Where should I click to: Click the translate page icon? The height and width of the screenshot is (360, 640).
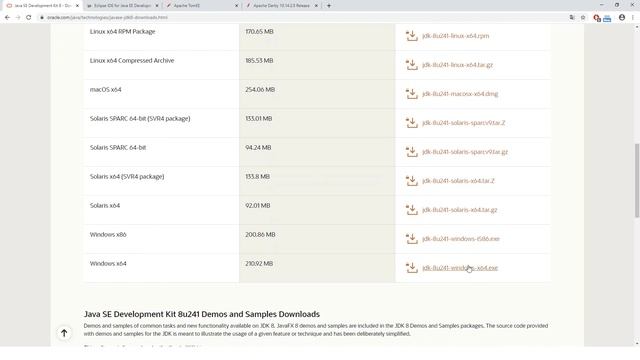[x=572, y=18]
